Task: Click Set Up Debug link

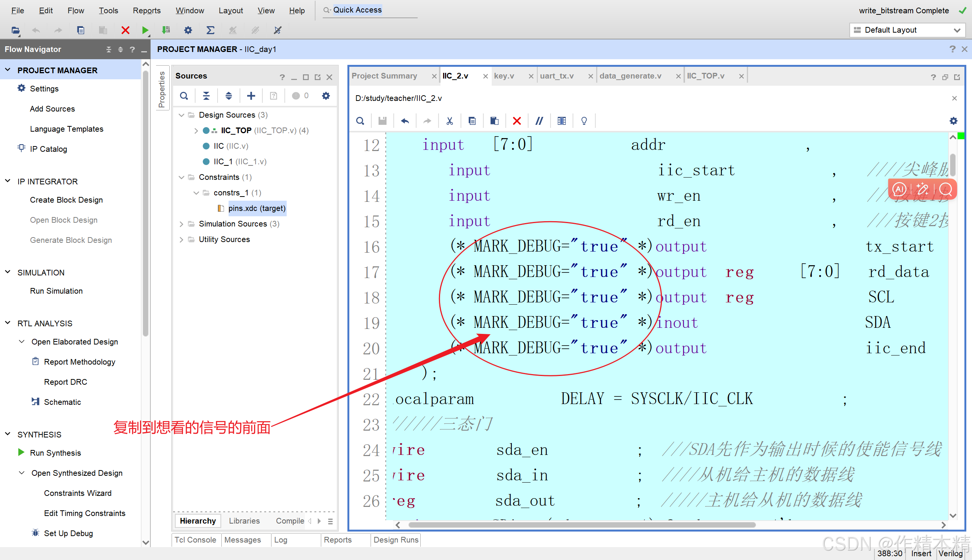Action: tap(68, 533)
